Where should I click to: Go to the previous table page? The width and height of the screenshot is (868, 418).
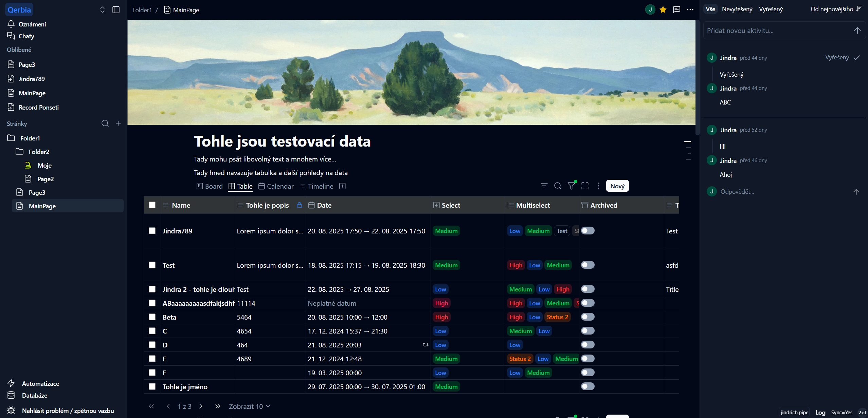click(168, 406)
